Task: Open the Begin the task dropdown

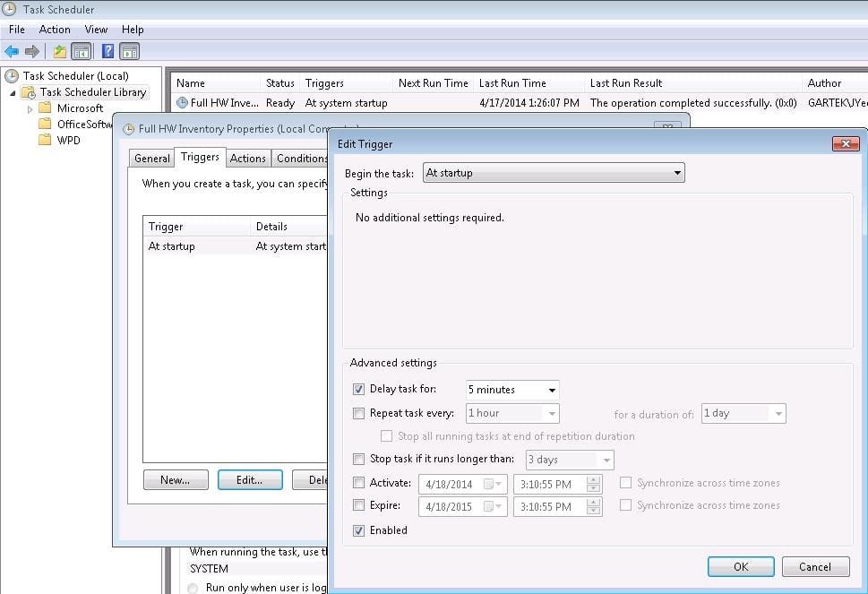Action: pyautogui.click(x=554, y=173)
